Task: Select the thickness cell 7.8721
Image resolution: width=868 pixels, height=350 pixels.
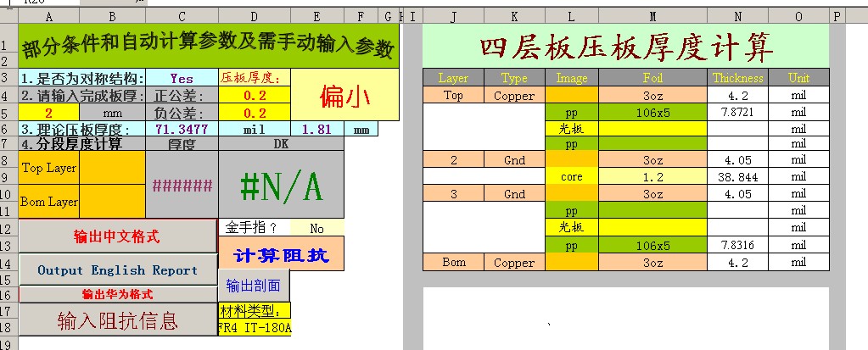Action: [x=737, y=112]
